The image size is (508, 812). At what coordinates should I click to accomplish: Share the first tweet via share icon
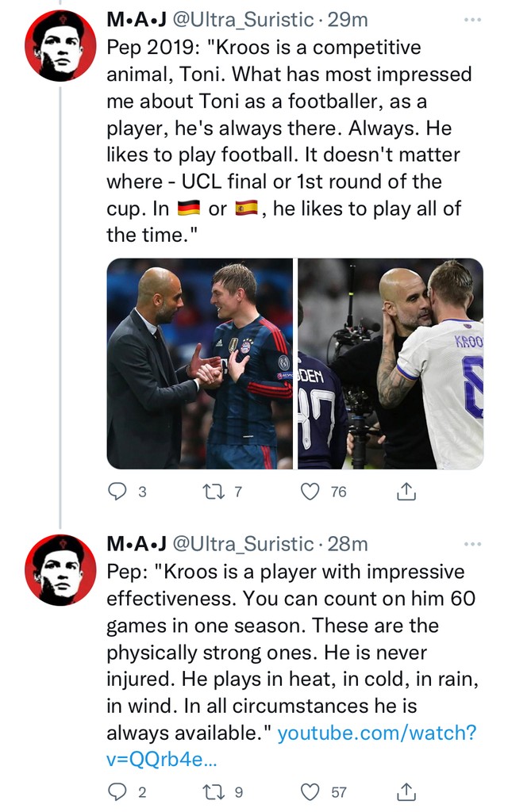[406, 491]
